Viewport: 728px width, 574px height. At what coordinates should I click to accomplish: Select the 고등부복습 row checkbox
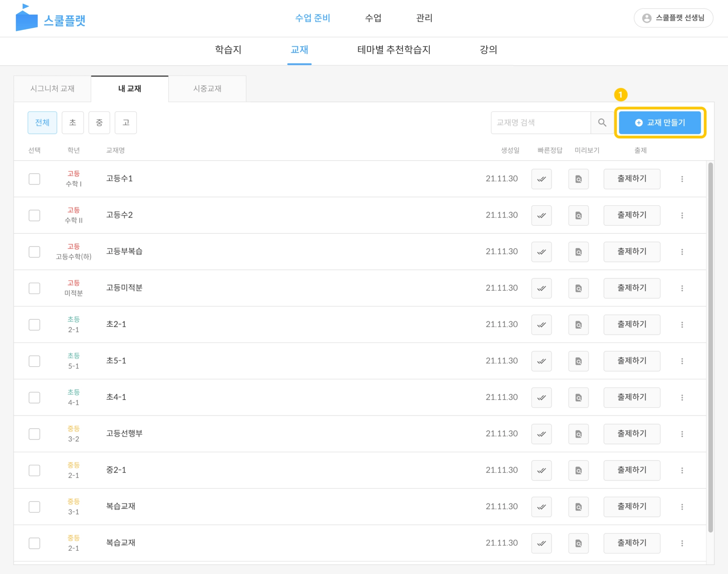pos(35,252)
